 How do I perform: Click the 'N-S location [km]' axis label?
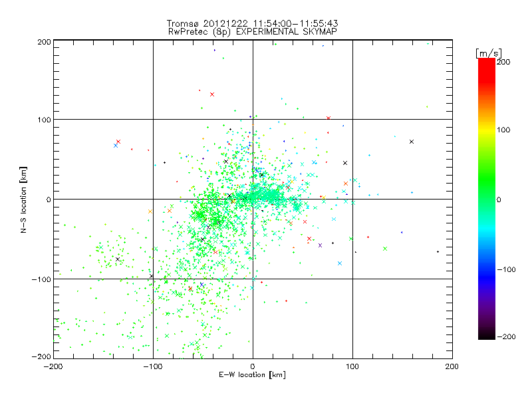[x=23, y=200]
